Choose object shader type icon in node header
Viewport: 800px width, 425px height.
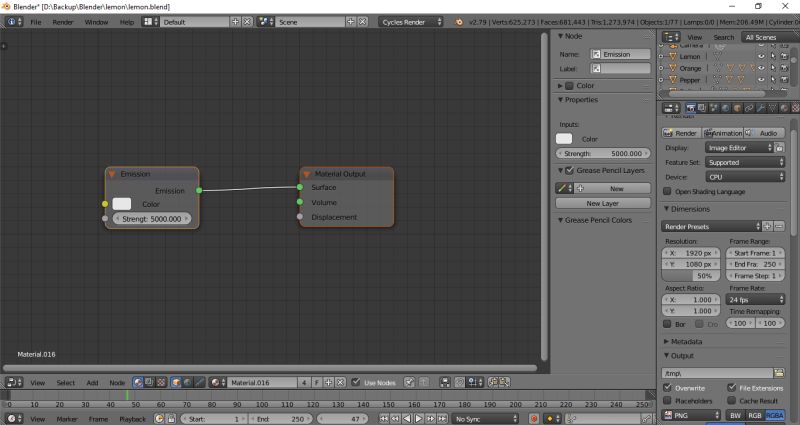[176, 382]
